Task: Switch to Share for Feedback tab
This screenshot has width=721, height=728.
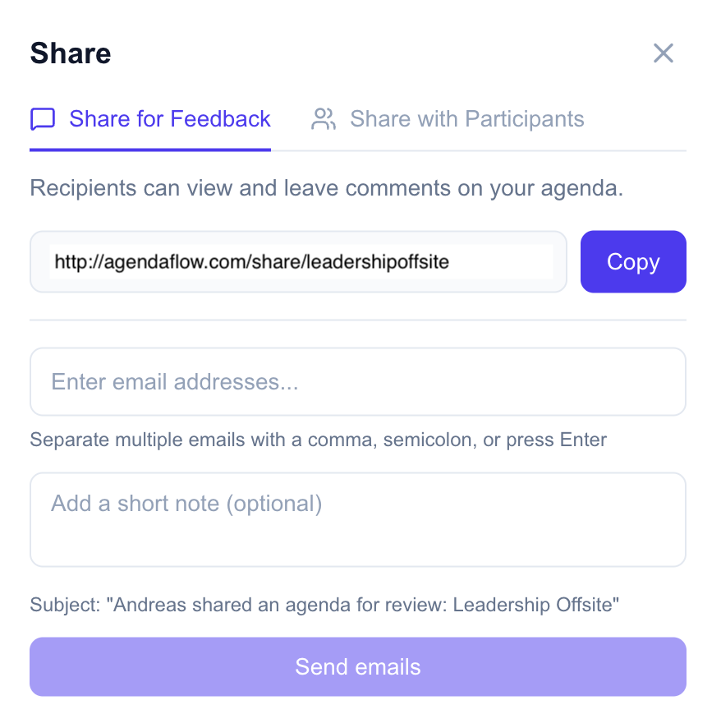Action: click(x=169, y=119)
